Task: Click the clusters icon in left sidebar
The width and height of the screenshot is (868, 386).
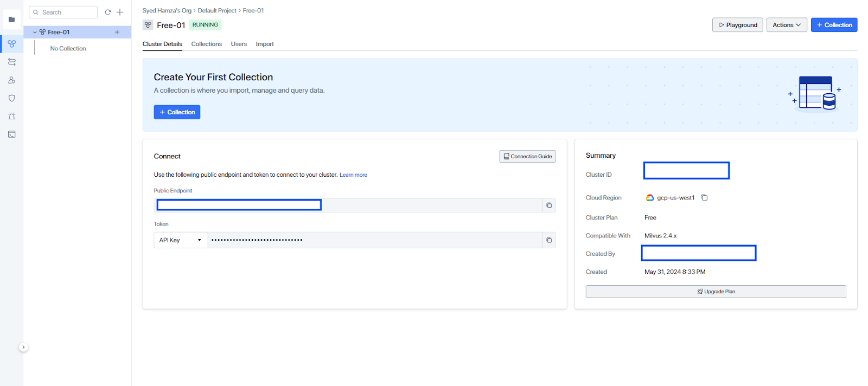Action: 11,43
